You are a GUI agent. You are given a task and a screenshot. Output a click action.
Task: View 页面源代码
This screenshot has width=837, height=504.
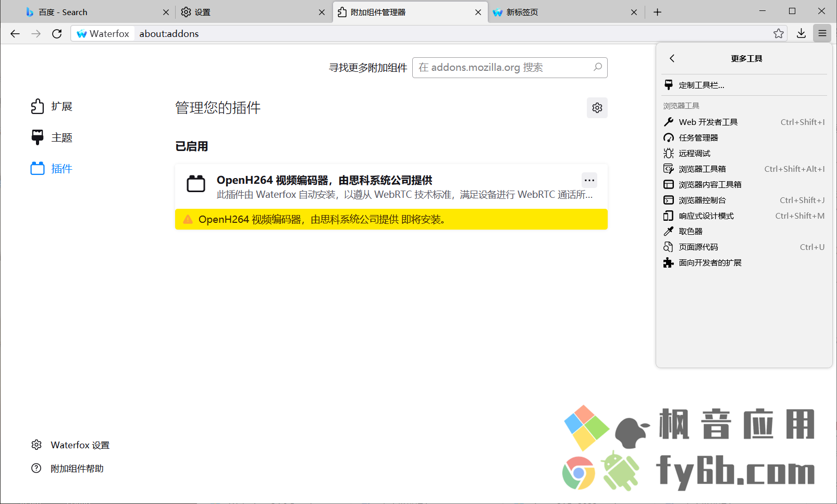pyautogui.click(x=744, y=247)
